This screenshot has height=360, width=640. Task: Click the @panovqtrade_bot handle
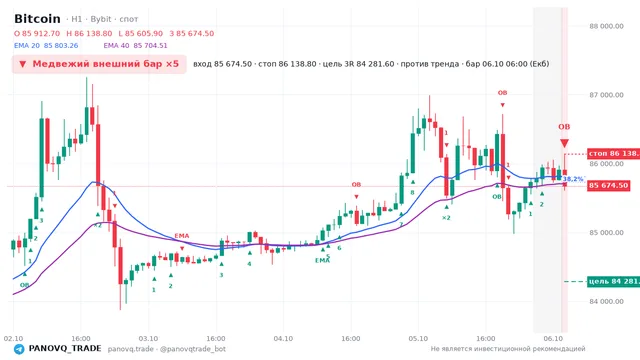[193, 349]
